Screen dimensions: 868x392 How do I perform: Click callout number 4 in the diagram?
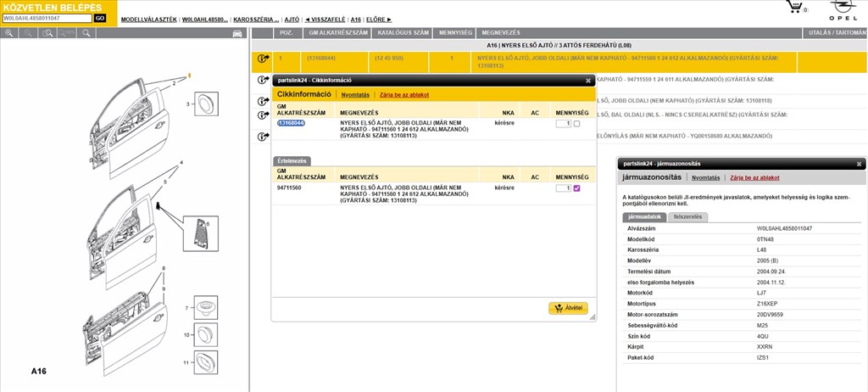coord(181,163)
